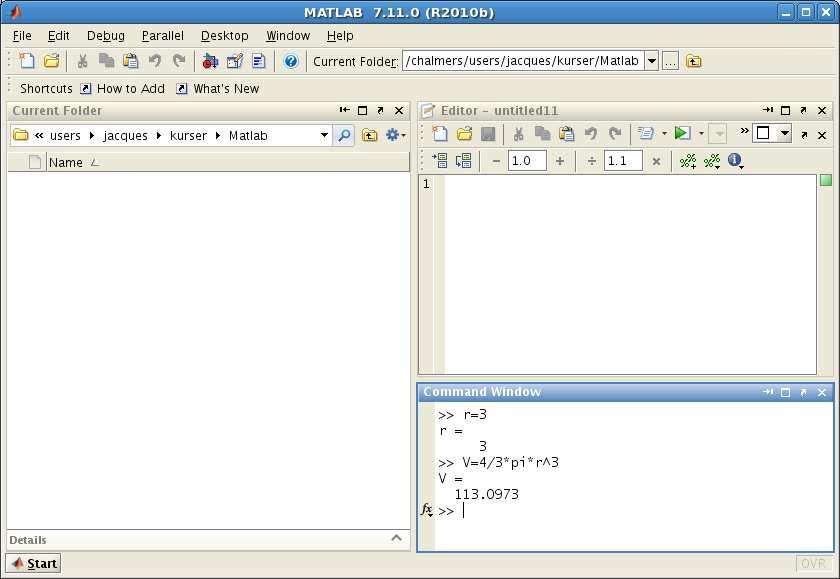Screen dimensions: 840x579
Task: Click New file icon in main toolbar
Action: coord(27,61)
